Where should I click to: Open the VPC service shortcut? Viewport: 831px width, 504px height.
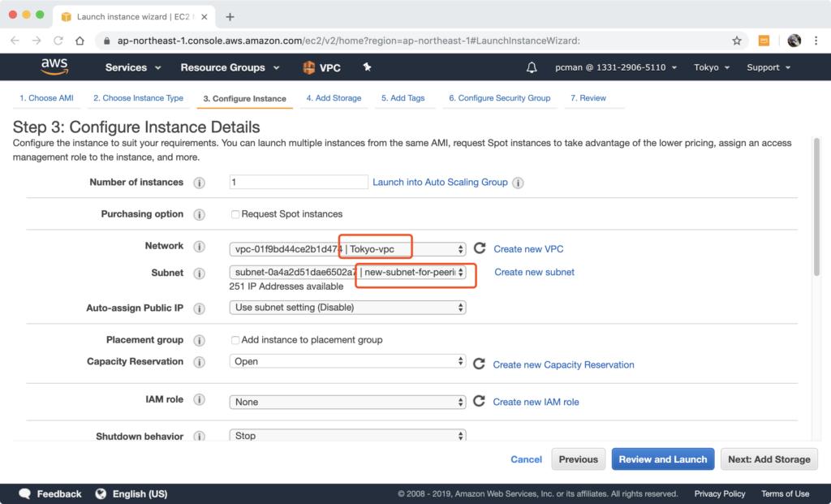(321, 67)
